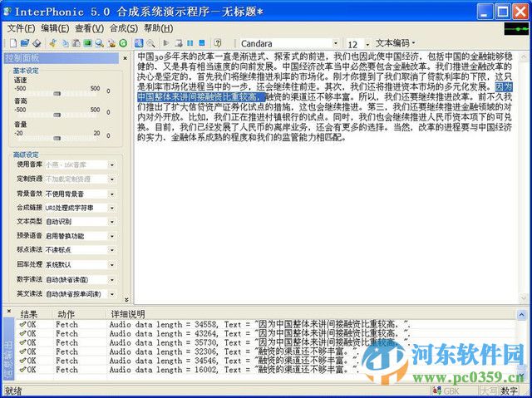
Task: Expand the 英文读法 dropdown
Action: pos(112,294)
